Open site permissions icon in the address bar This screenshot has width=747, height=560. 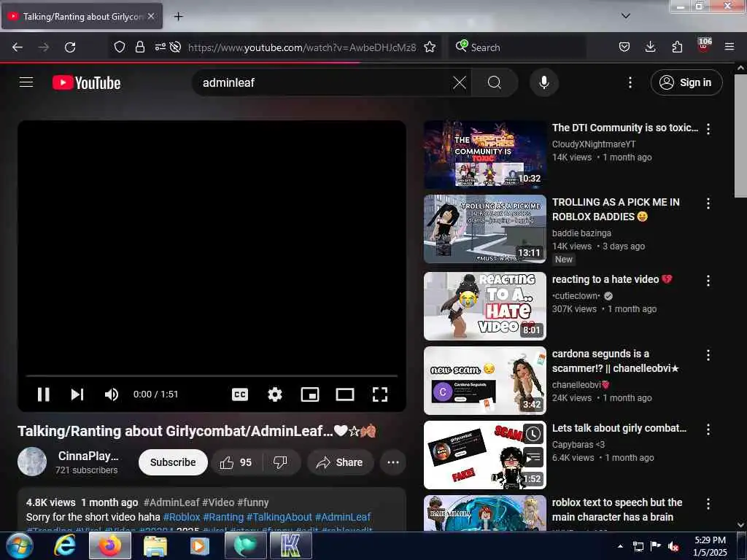[160, 47]
